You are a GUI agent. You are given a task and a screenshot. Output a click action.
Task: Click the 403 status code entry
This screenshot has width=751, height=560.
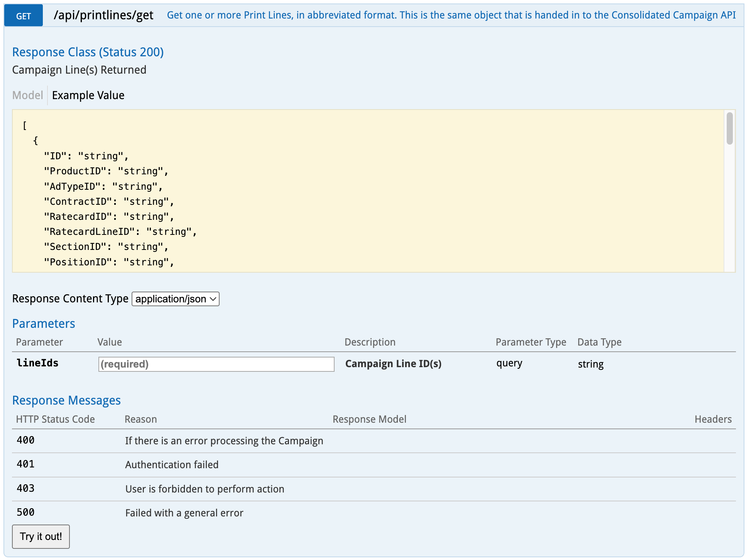(26, 488)
